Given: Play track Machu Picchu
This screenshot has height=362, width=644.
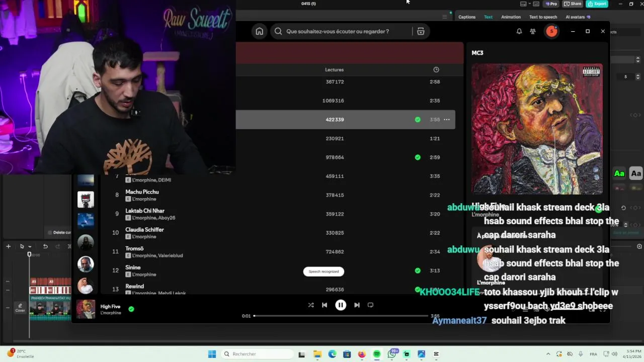Looking at the screenshot, I should (142, 192).
